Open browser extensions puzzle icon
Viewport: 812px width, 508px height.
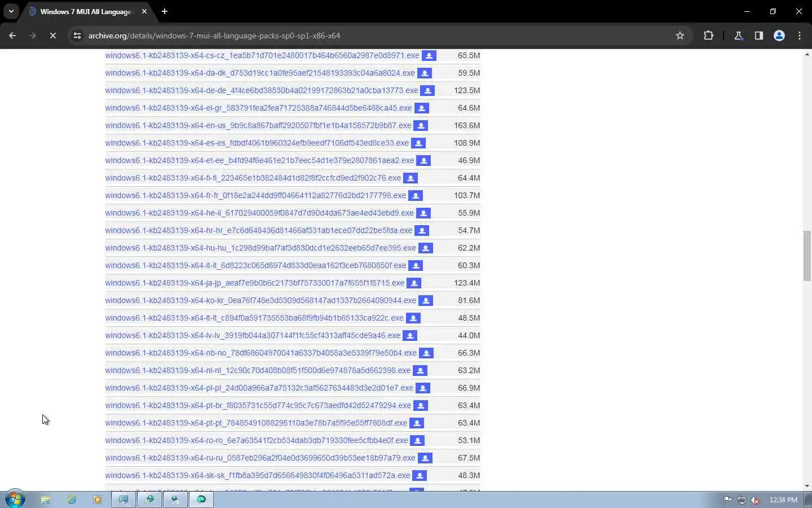pyautogui.click(x=709, y=36)
